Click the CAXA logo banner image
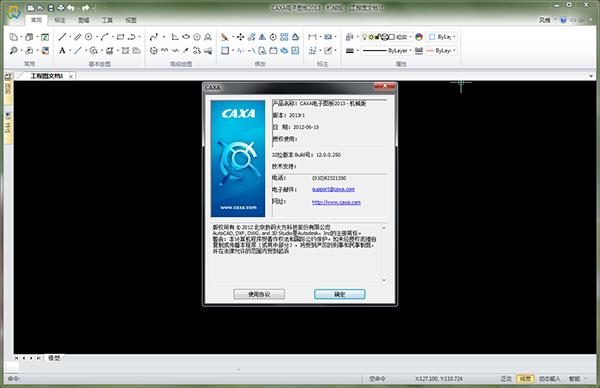 coord(238,158)
